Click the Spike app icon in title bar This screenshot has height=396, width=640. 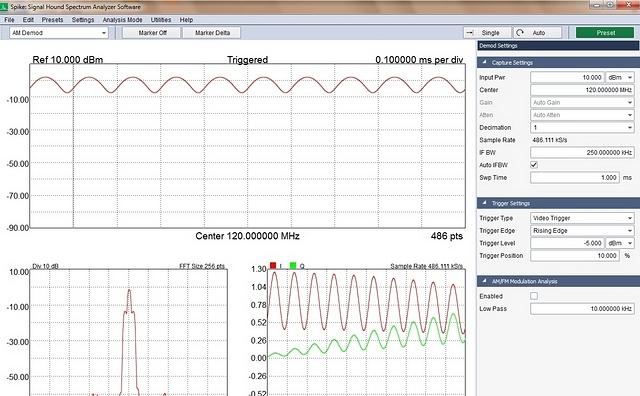[x=4, y=7]
